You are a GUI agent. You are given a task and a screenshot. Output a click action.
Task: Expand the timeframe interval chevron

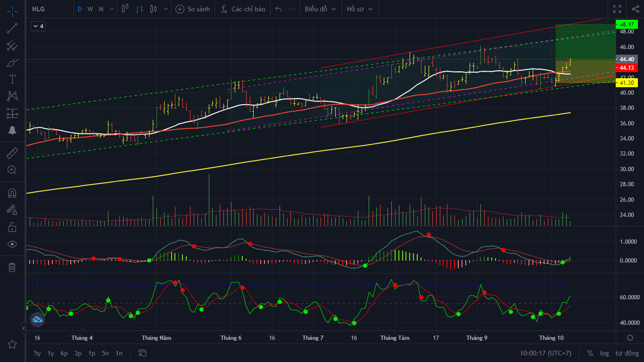[x=111, y=9]
